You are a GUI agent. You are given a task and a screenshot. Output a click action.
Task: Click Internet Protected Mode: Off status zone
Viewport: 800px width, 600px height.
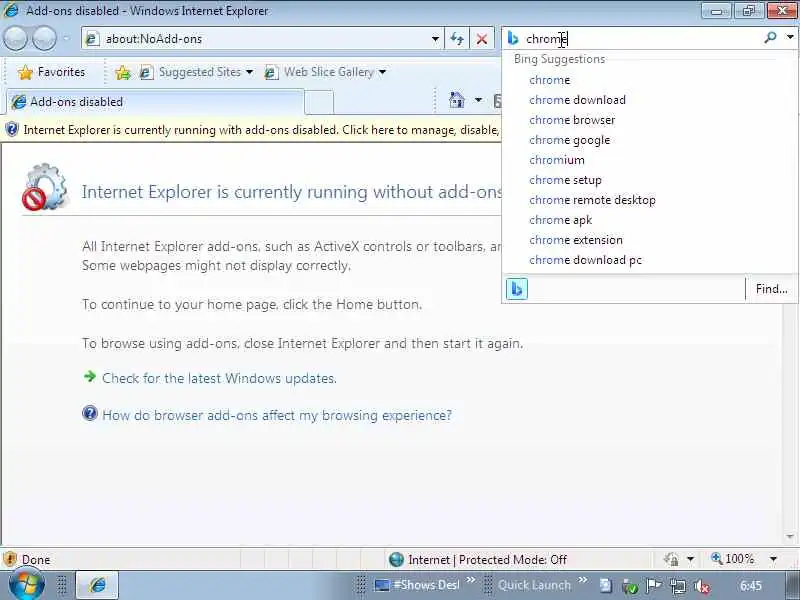[x=478, y=560]
